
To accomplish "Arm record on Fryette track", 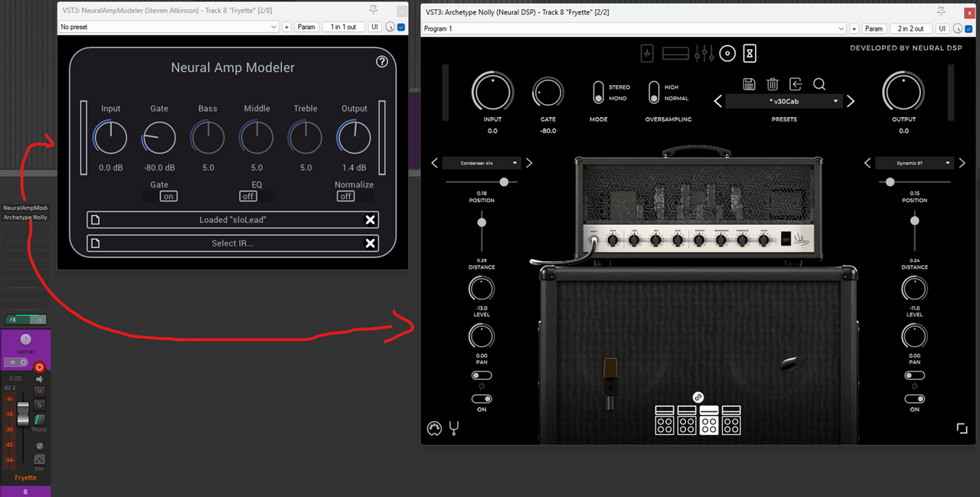I will click(40, 368).
